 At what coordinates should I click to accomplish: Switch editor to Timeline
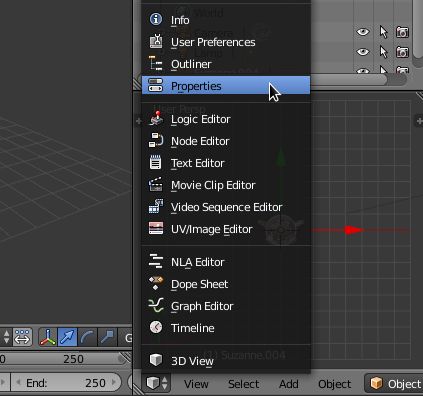[x=226, y=328]
